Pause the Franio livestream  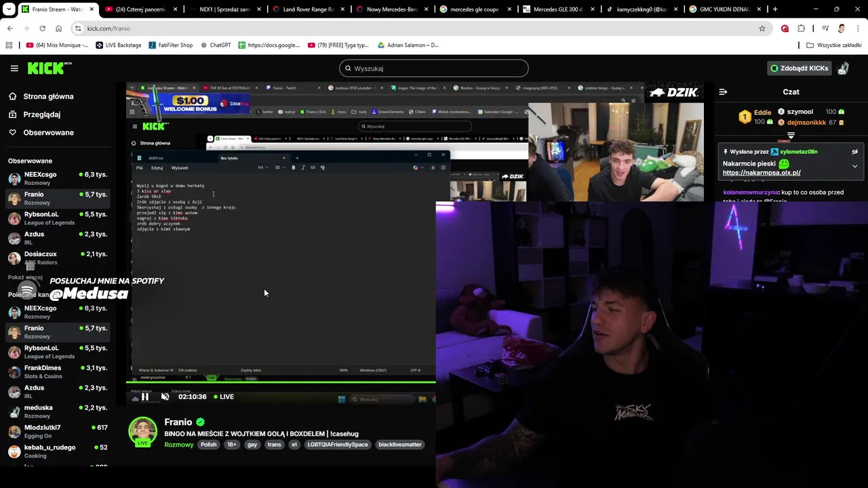click(x=144, y=397)
